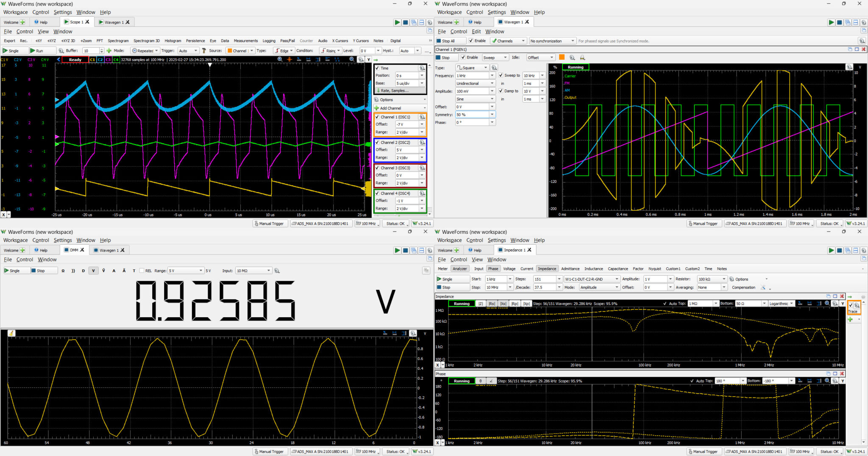
Task: Click the Stop All button in Wavegen
Action: click(445, 41)
